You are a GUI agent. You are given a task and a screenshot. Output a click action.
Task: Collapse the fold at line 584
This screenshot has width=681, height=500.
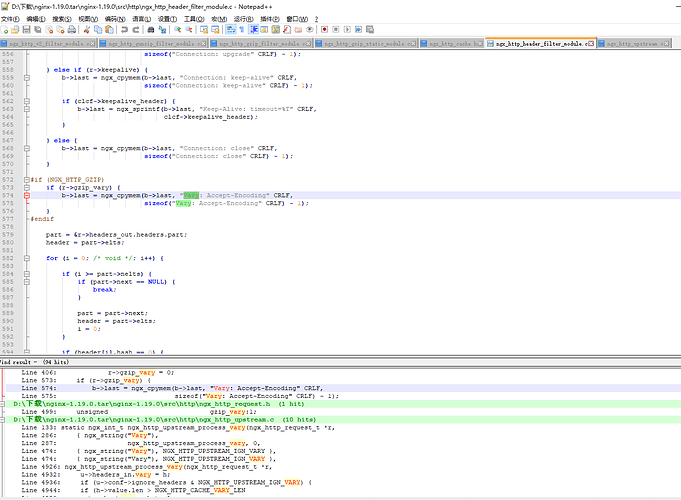27,274
